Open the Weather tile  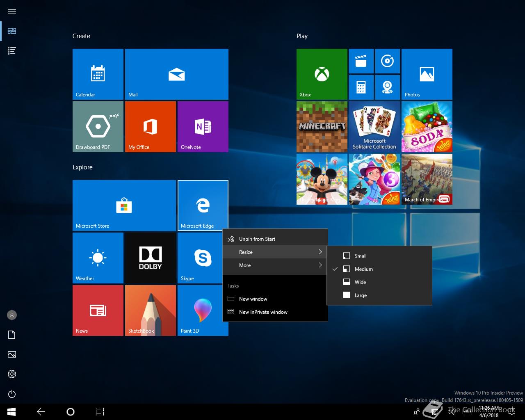[x=98, y=258]
